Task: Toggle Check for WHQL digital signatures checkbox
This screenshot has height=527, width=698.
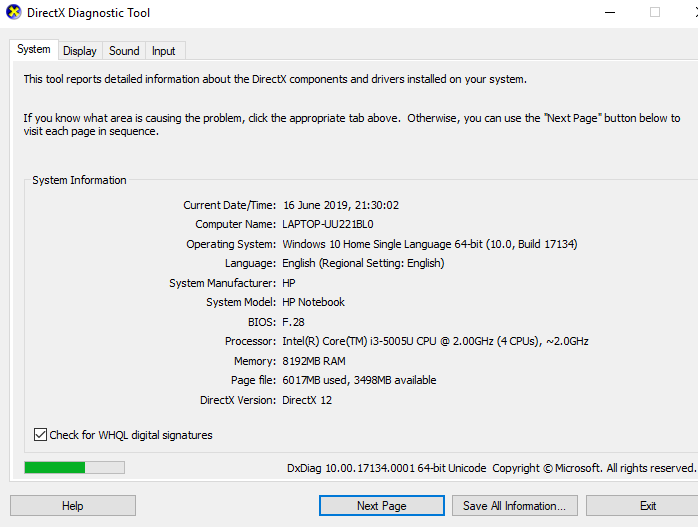Action: (x=41, y=434)
